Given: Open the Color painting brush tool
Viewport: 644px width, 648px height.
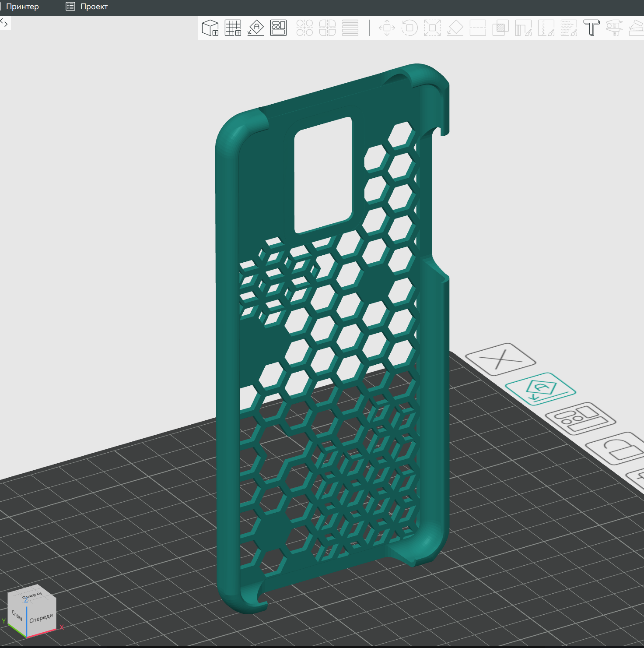Looking at the screenshot, I should [x=569, y=28].
